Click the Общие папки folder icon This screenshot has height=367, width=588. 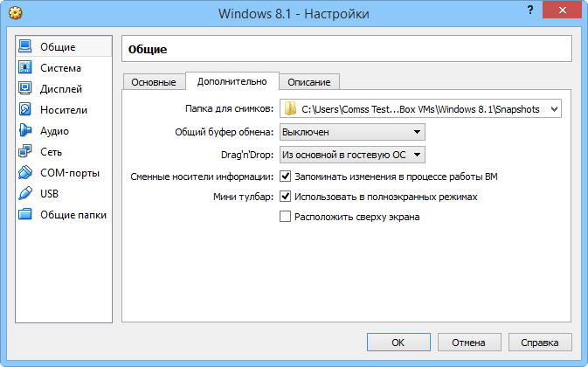(x=25, y=214)
